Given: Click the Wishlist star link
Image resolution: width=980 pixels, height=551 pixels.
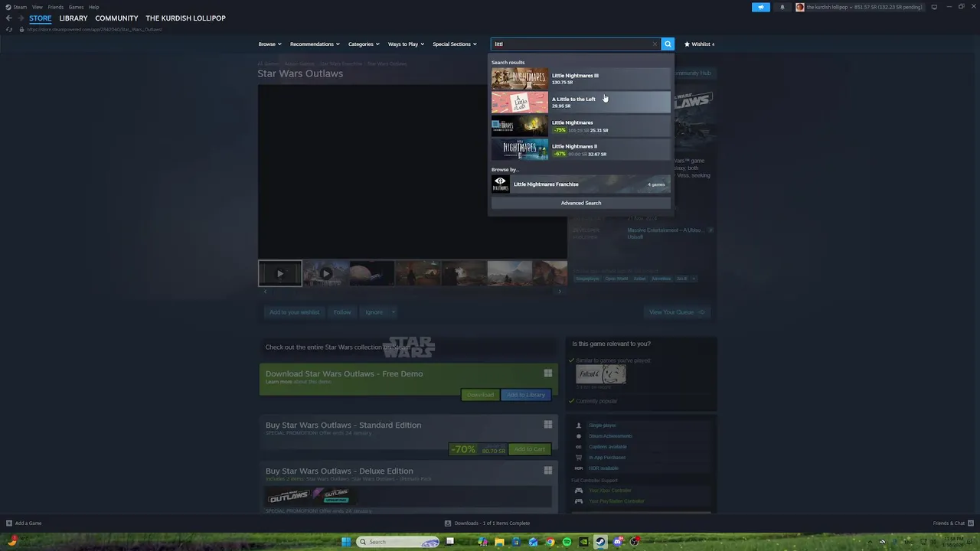Looking at the screenshot, I should [x=699, y=44].
